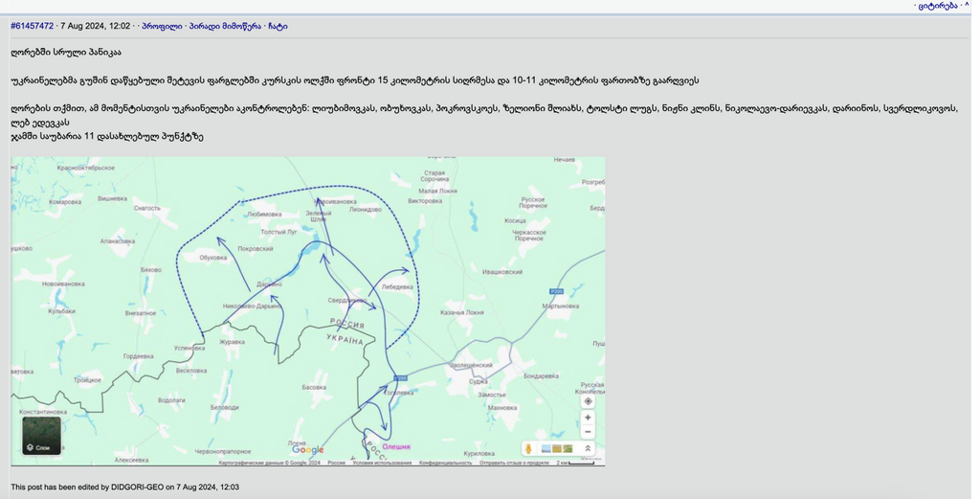Click the pink Олешня label on map
This screenshot has width=980, height=499.
tap(396, 446)
